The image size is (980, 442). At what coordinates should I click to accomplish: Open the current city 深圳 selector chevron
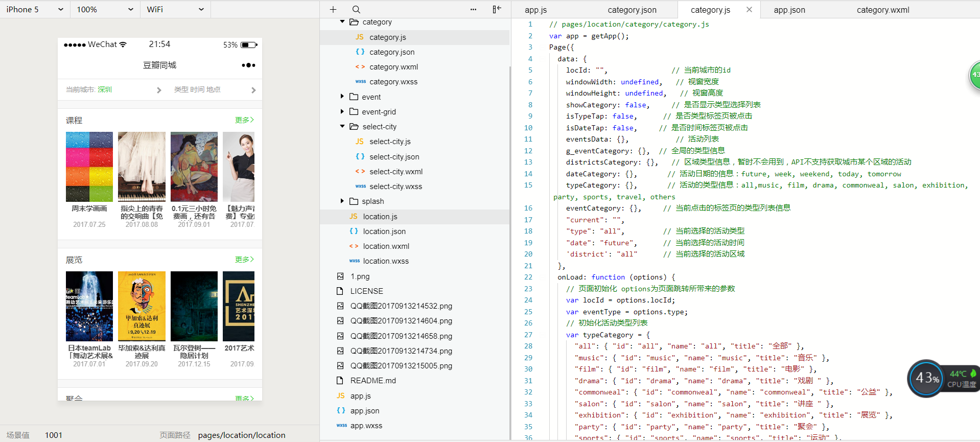point(159,90)
